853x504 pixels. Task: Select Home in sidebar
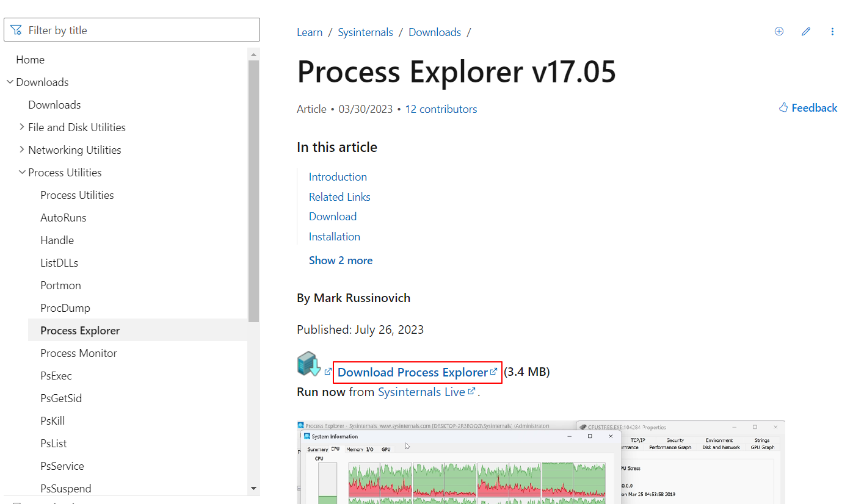click(30, 60)
